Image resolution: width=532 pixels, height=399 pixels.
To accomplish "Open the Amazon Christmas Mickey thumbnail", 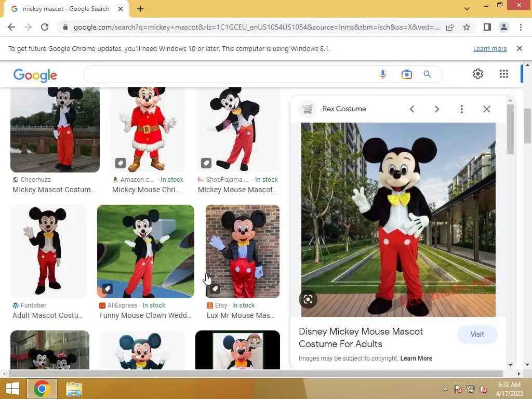I will (x=148, y=129).
